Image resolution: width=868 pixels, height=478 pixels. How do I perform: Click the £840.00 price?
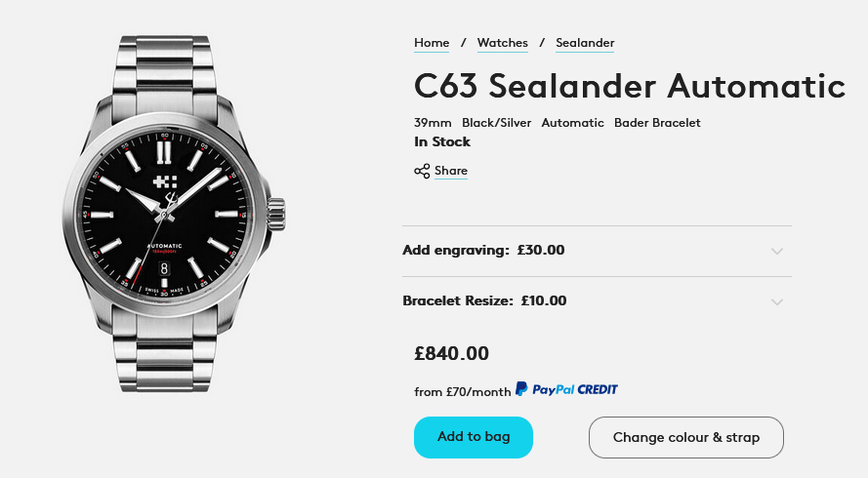pyautogui.click(x=451, y=354)
